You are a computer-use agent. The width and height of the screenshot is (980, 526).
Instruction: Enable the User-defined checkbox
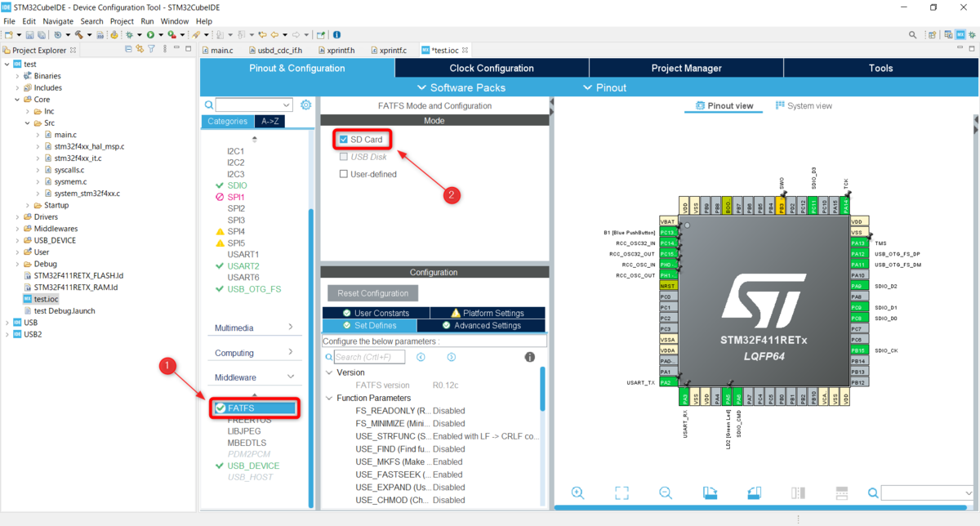pos(343,174)
